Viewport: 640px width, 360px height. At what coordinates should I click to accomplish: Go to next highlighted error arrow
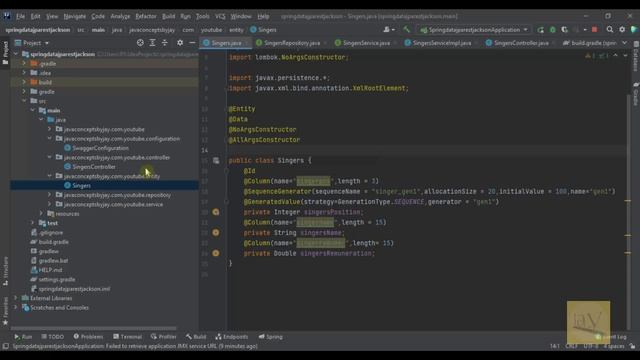(625, 56)
